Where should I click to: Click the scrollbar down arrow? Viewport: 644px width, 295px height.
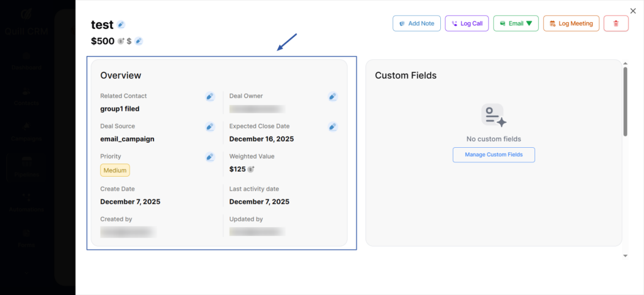click(x=625, y=256)
